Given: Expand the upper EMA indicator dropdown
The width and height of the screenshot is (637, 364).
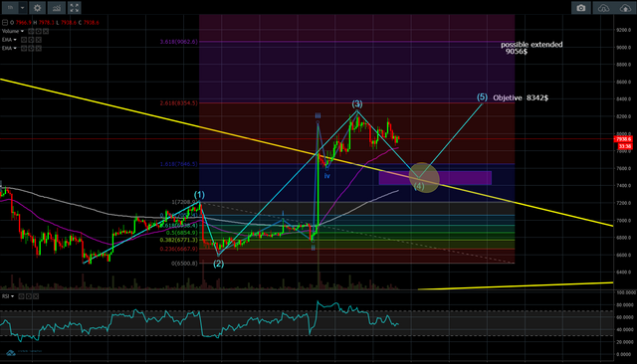Looking at the screenshot, I should click(x=15, y=40).
